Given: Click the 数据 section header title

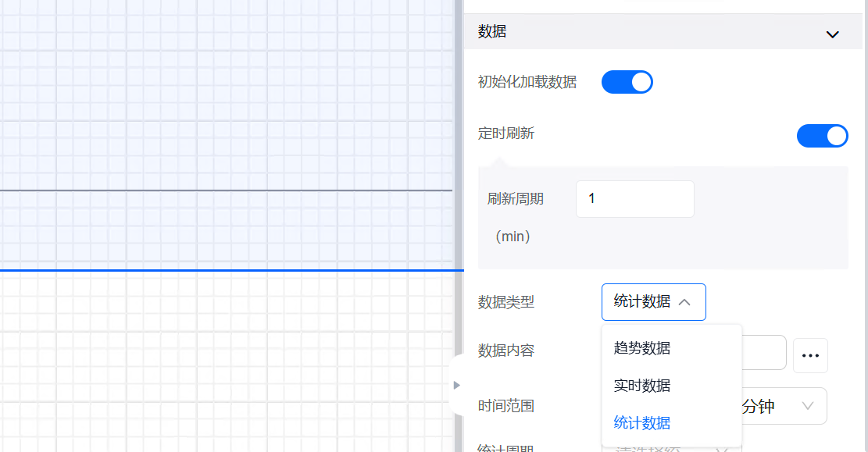Looking at the screenshot, I should click(492, 31).
